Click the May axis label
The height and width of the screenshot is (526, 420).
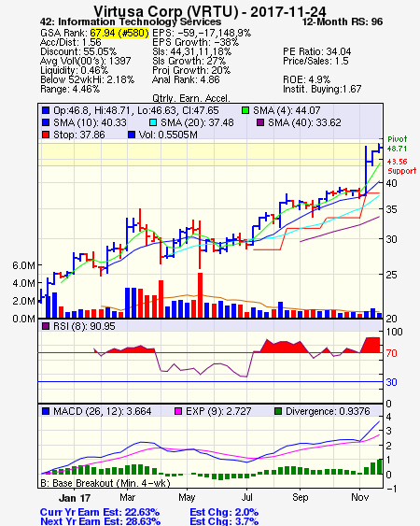(x=187, y=498)
